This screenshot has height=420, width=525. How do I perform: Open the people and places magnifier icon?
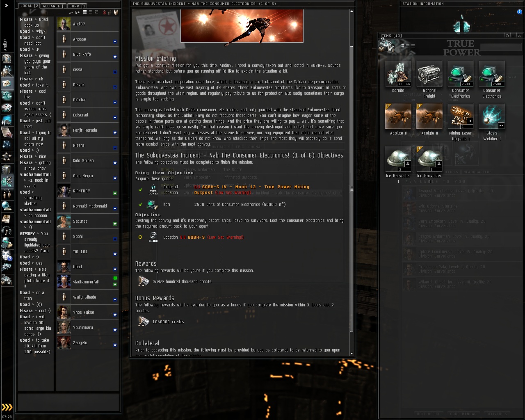[x=6, y=71]
